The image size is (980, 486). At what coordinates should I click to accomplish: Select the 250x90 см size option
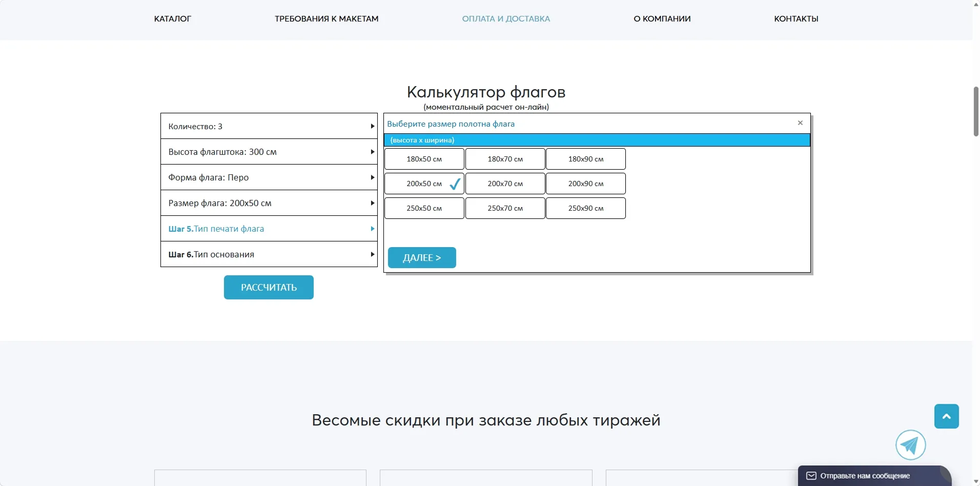tap(586, 208)
